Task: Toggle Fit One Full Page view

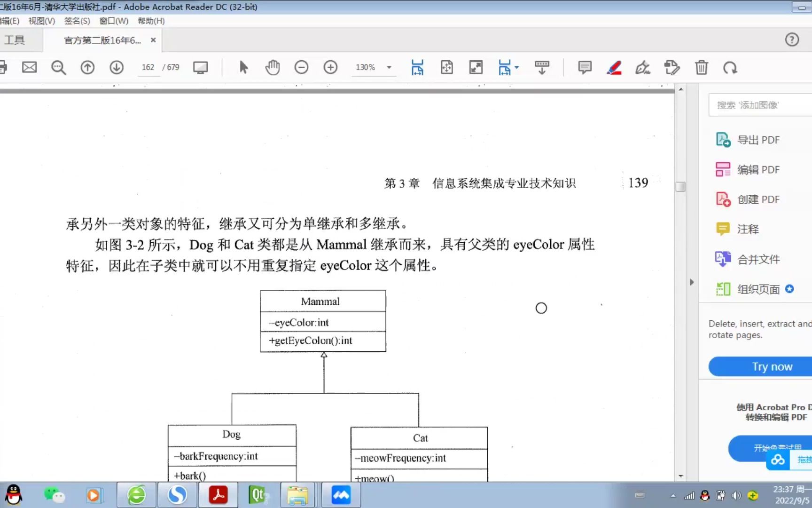Action: pos(447,67)
